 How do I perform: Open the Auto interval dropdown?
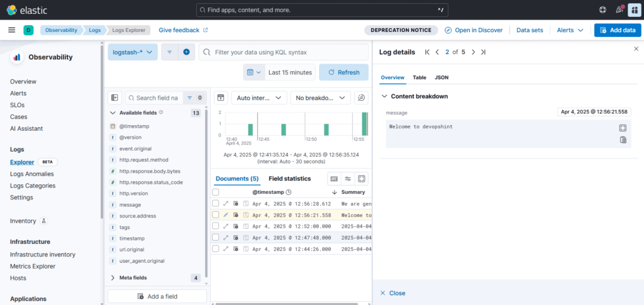click(259, 97)
